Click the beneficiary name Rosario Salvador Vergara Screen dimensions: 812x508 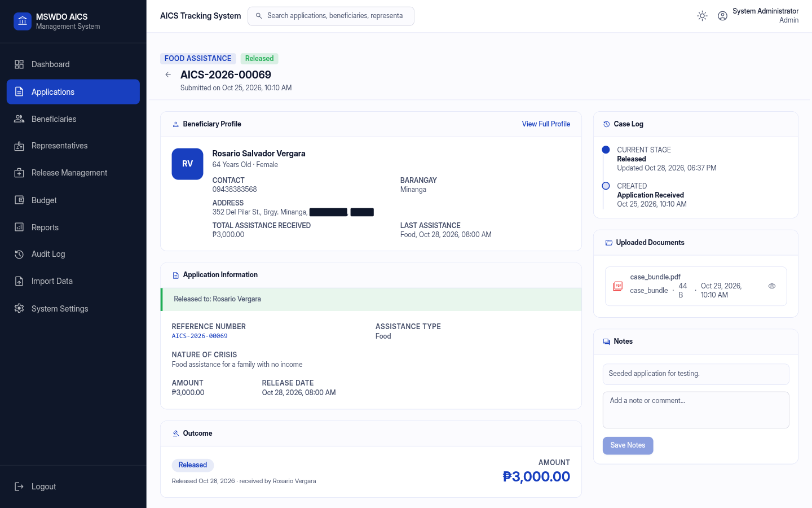[x=259, y=154]
